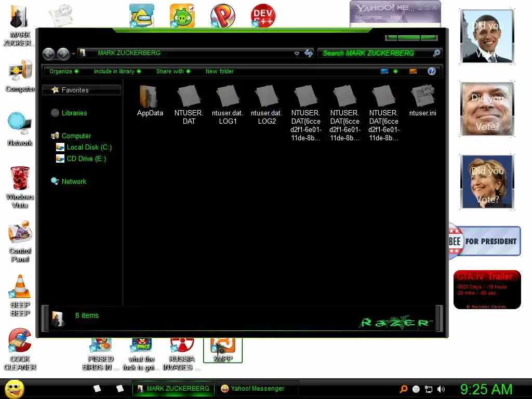Toggle the preview pane icon
Screen dimensions: 532x399
pos(413,71)
